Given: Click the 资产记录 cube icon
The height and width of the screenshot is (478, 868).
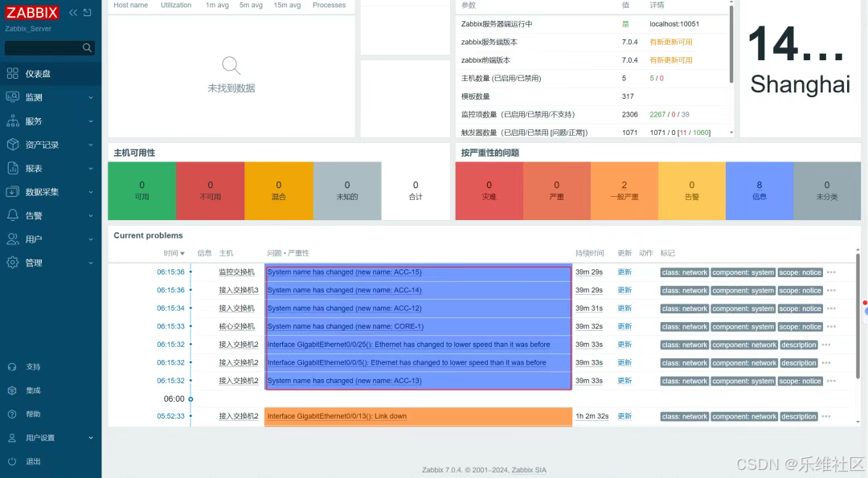Looking at the screenshot, I should click(13, 145).
